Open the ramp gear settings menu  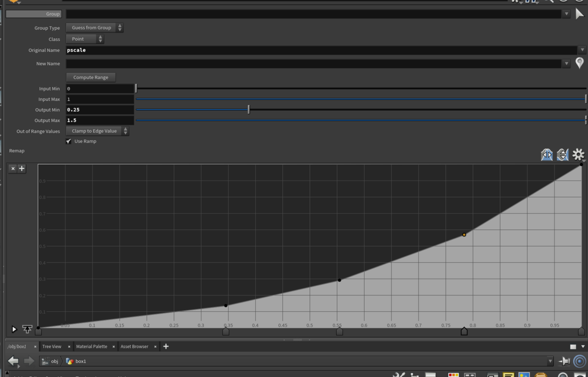579,155
